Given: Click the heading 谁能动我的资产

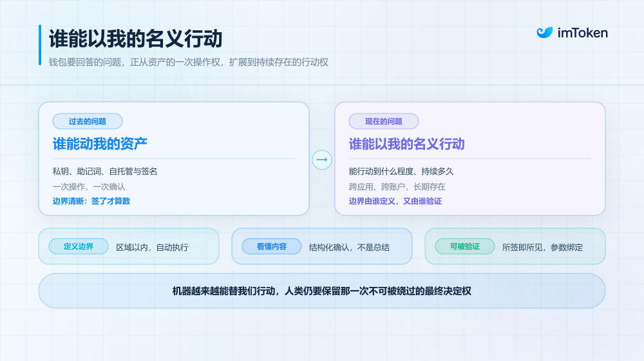Looking at the screenshot, I should pos(100,144).
